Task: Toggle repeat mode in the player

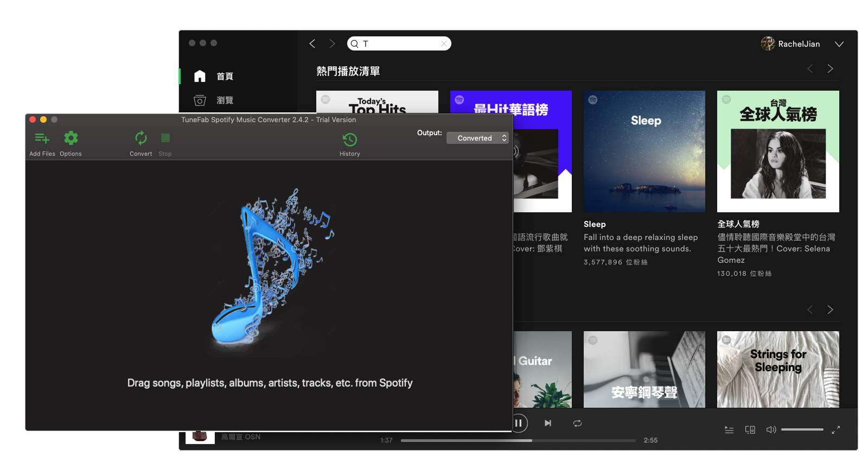Action: pyautogui.click(x=577, y=423)
